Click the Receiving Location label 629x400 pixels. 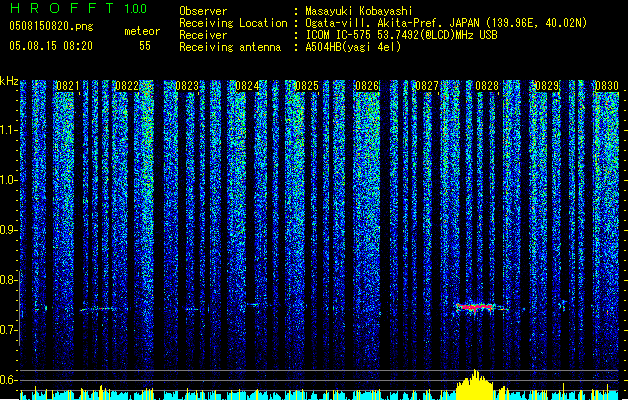pos(233,23)
